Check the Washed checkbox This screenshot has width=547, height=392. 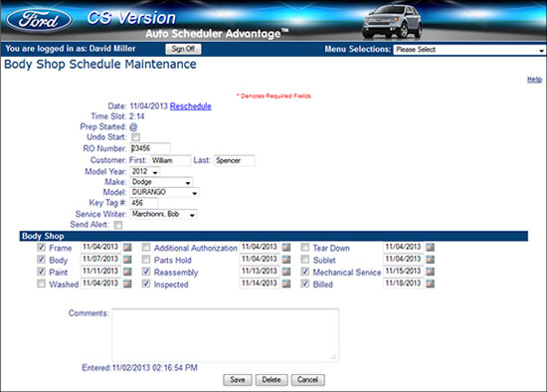(x=41, y=284)
